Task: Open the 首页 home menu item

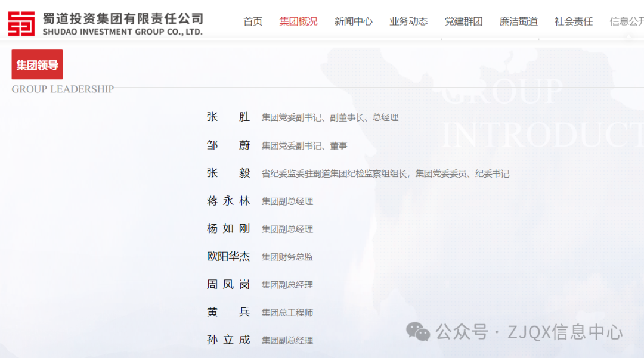Action: (253, 21)
